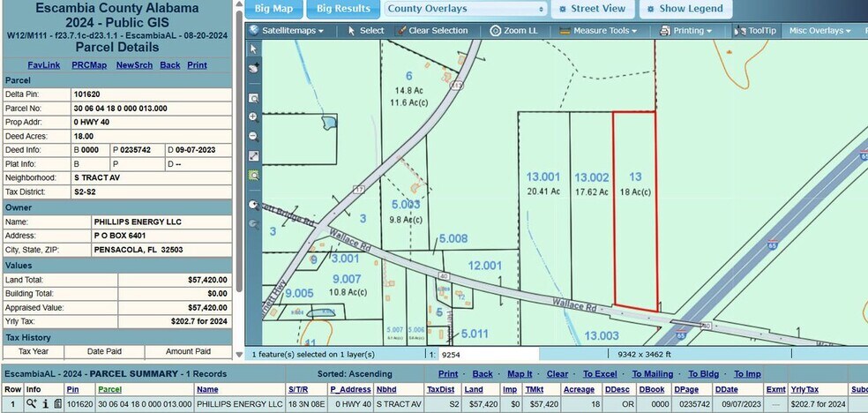Click the previous view magnifier icon
Screen dimensions: 868x413
(x=253, y=206)
